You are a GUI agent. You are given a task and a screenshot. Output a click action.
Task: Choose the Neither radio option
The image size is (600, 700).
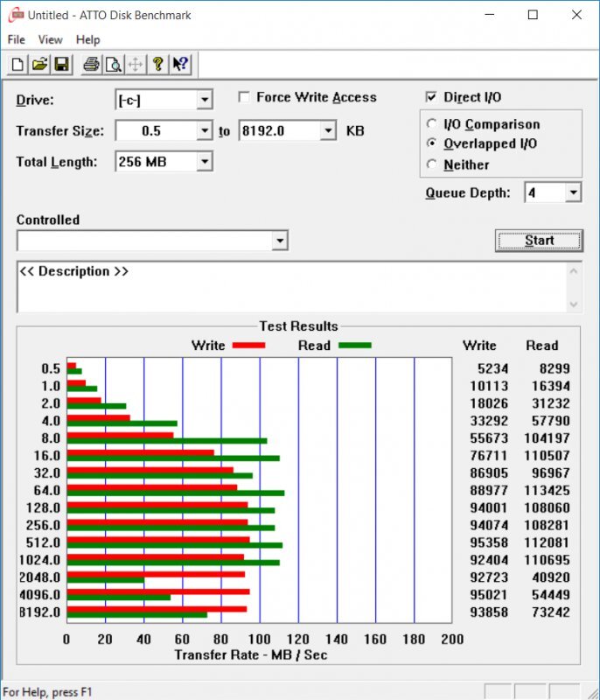431,164
